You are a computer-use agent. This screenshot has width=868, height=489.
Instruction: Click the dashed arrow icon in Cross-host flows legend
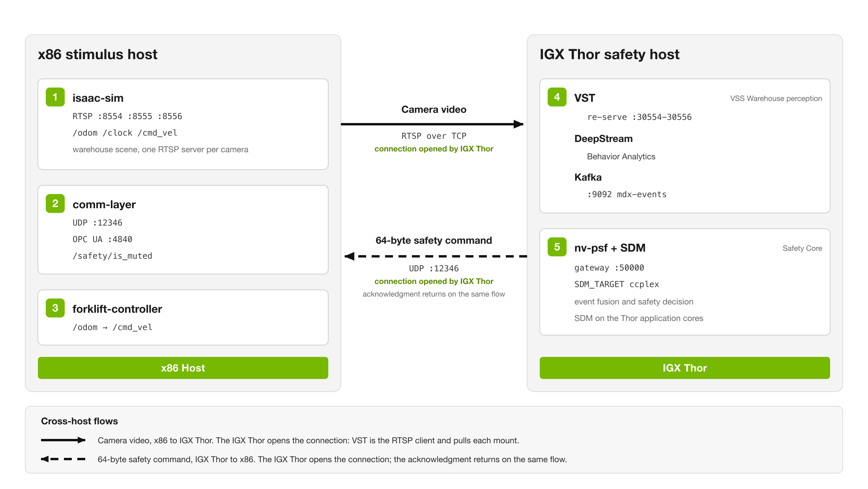(63, 459)
